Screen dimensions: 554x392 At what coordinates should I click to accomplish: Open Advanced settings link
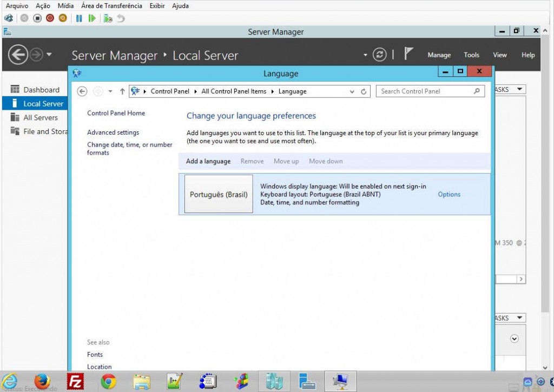113,132
